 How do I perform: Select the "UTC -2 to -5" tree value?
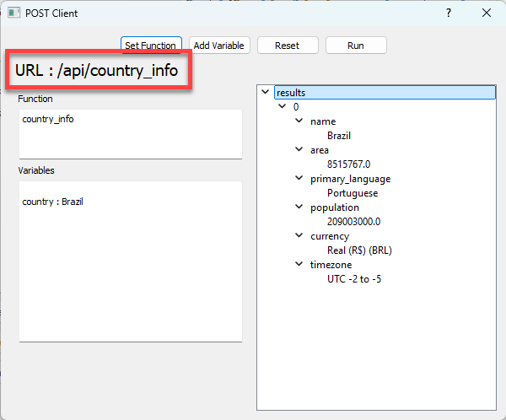[359, 279]
